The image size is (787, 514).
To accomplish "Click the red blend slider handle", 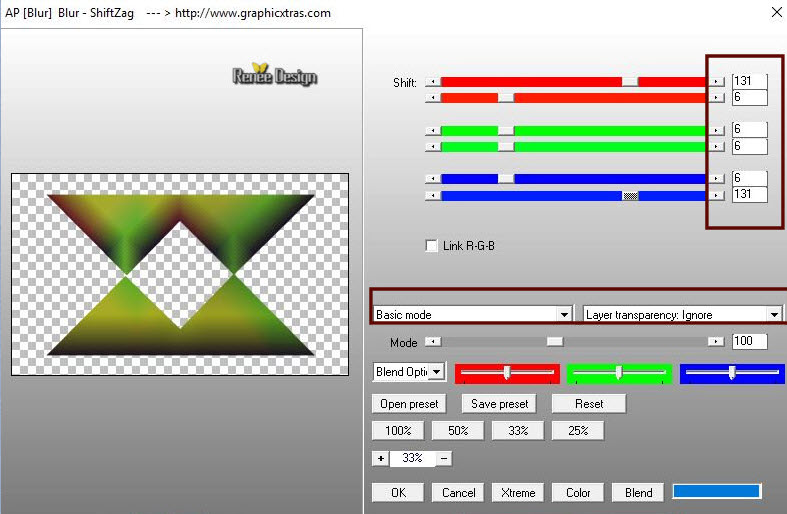I will tap(507, 372).
